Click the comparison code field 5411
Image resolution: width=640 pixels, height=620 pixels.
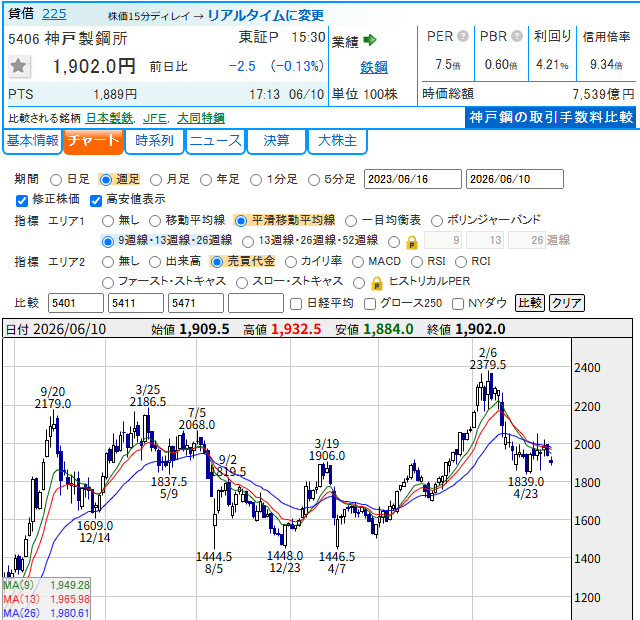point(136,303)
